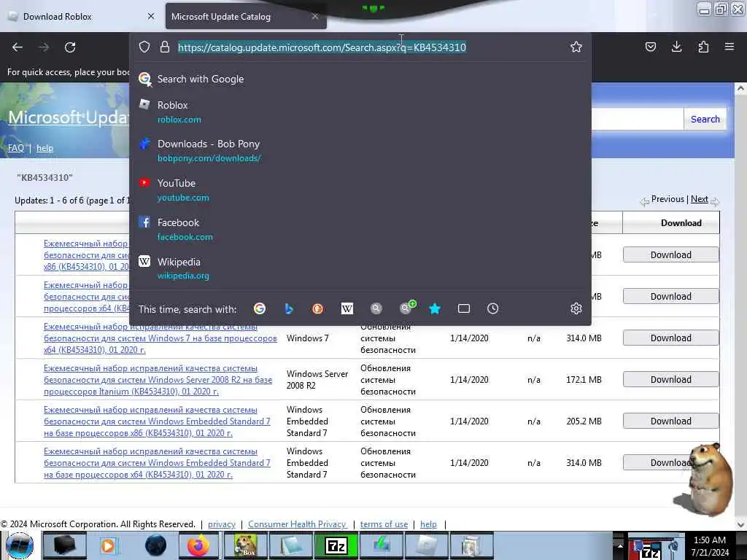Open the 7z app in taskbar
The height and width of the screenshot is (560, 747).
tap(336, 545)
